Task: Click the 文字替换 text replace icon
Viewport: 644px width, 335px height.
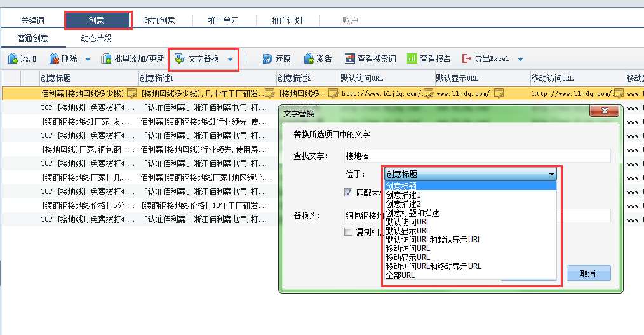Action: pyautogui.click(x=180, y=58)
